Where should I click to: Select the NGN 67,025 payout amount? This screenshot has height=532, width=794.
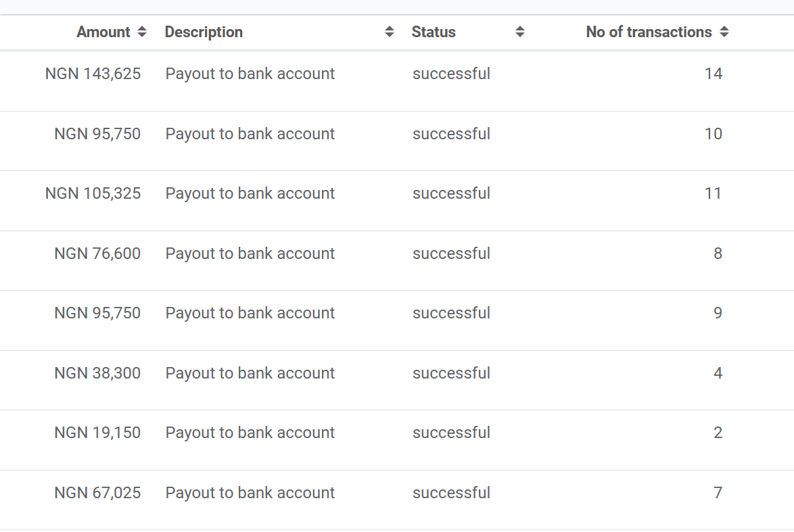(x=97, y=493)
